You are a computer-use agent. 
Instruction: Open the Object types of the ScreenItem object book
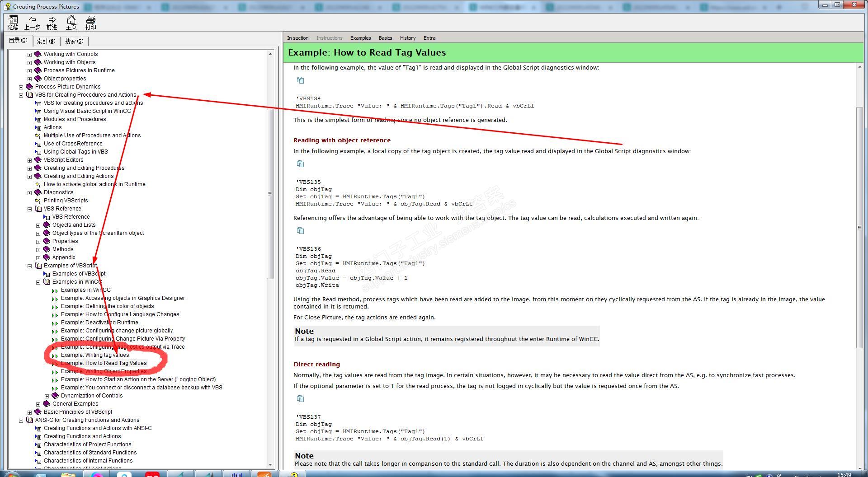point(98,233)
